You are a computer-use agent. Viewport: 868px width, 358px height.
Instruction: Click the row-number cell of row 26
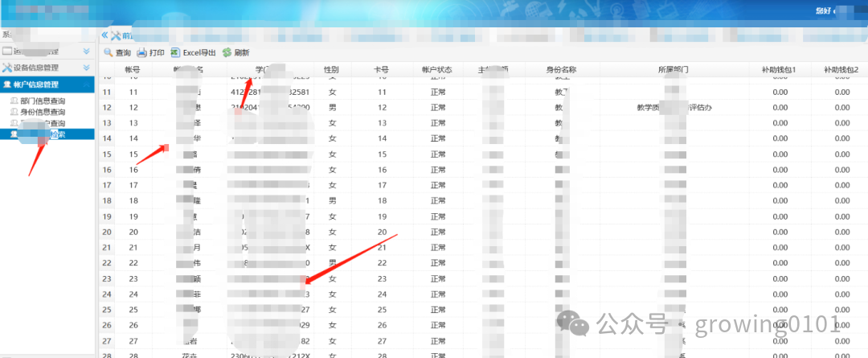coord(107,325)
